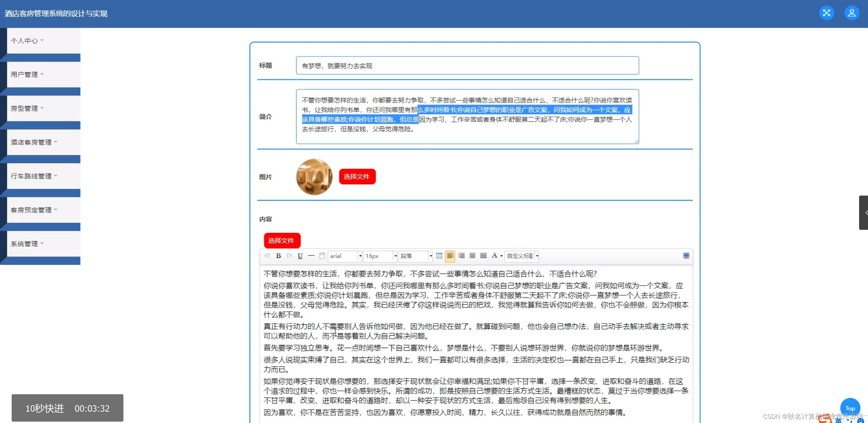868x423 pixels.
Task: Toggle bold formatting in editor toolbar
Action: (278, 256)
